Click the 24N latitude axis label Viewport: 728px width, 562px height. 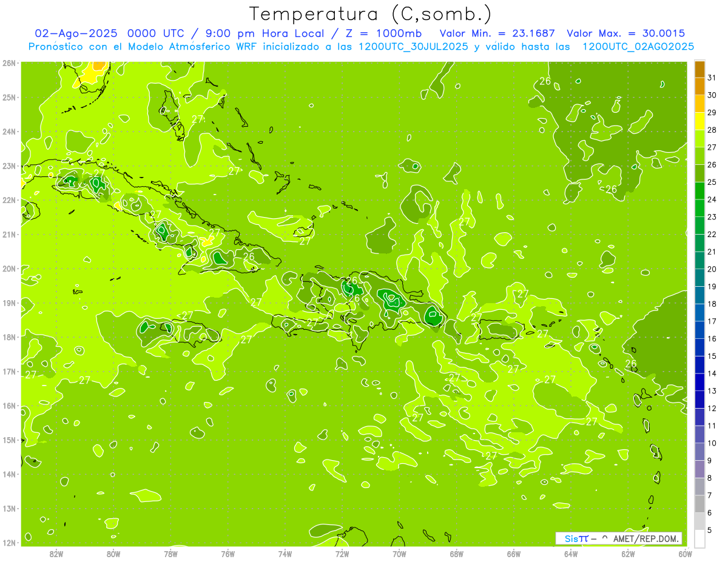pos(8,132)
